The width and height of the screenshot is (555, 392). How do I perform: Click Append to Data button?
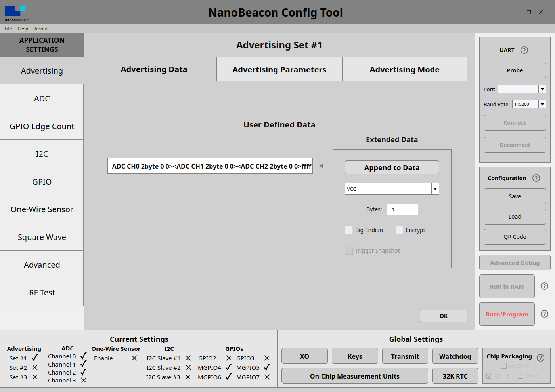pyautogui.click(x=392, y=167)
